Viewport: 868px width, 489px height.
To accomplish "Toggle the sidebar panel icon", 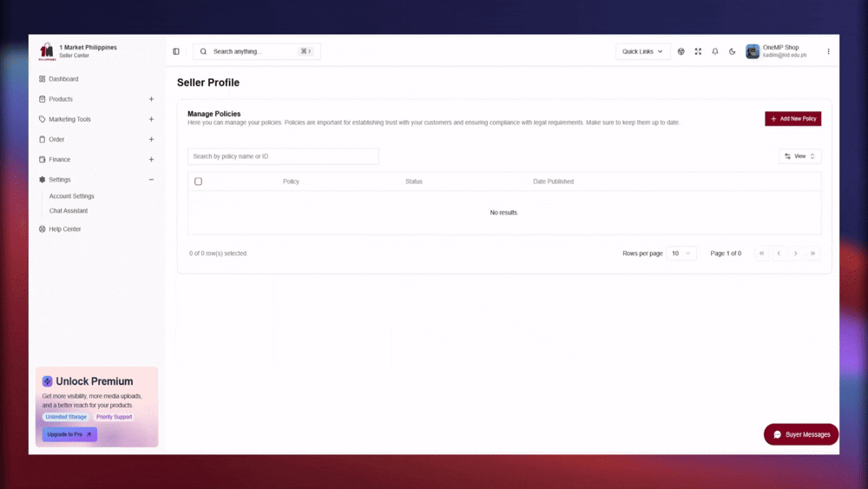I will tap(176, 51).
